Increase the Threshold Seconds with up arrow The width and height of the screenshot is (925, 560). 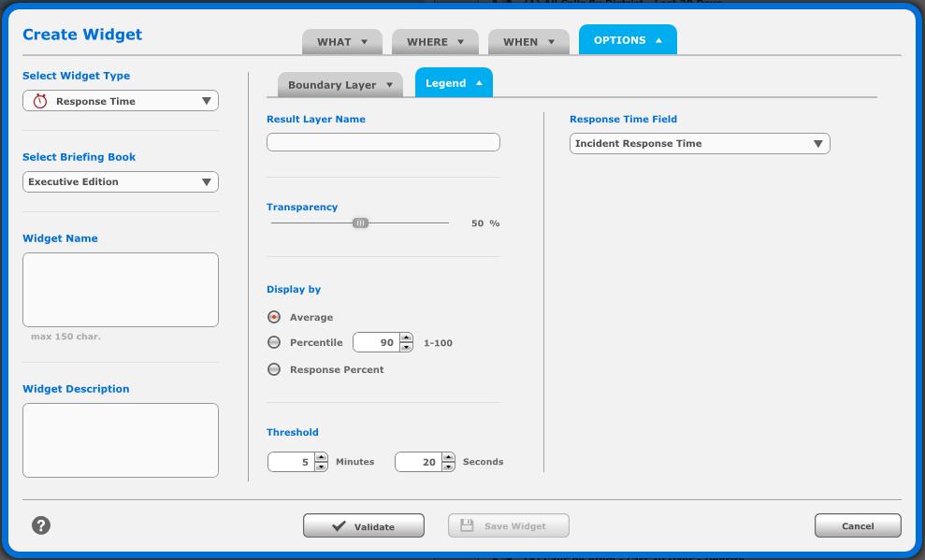(448, 457)
